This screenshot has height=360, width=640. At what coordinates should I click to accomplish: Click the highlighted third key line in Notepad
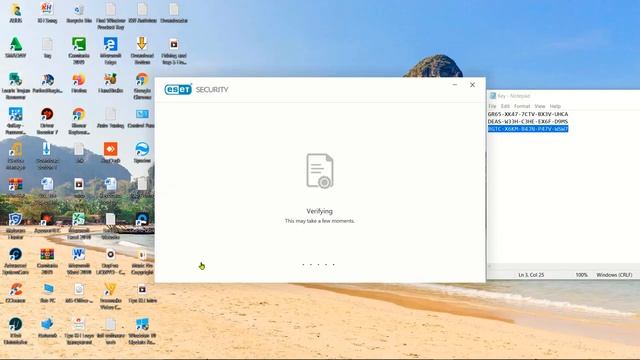coord(528,129)
